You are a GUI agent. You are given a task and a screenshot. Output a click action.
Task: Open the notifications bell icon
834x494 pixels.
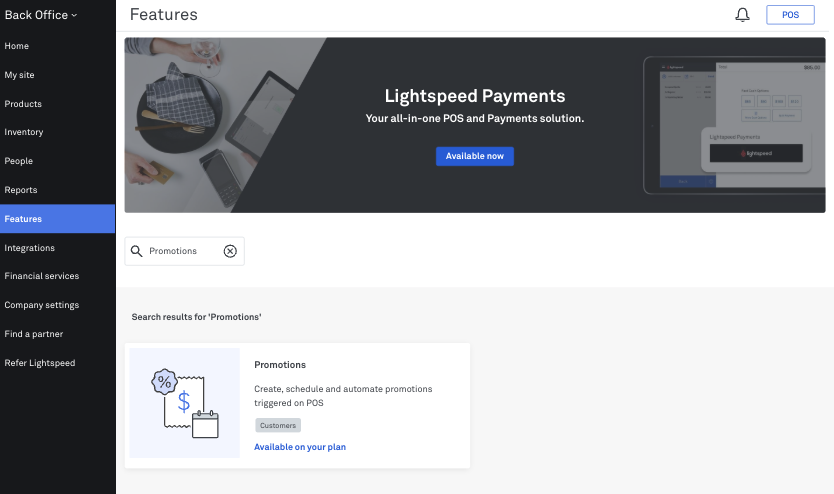pyautogui.click(x=742, y=15)
